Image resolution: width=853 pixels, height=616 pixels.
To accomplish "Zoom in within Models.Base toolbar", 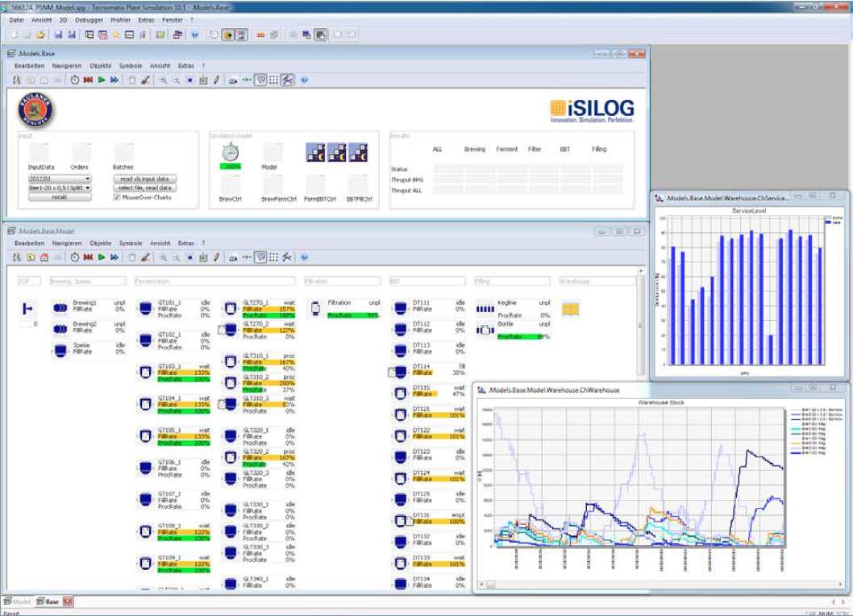I will pos(163,80).
